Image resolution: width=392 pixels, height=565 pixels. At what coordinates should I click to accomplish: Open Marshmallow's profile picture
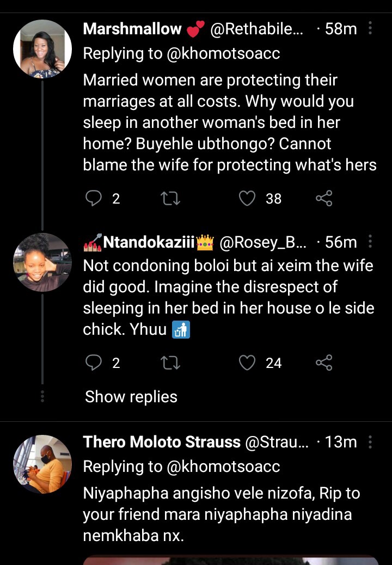click(42, 49)
